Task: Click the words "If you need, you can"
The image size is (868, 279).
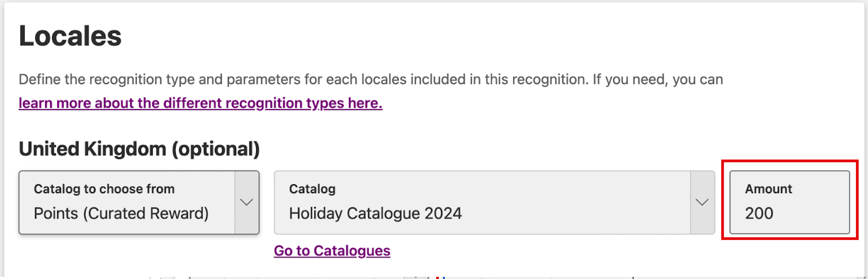Action: click(x=658, y=80)
